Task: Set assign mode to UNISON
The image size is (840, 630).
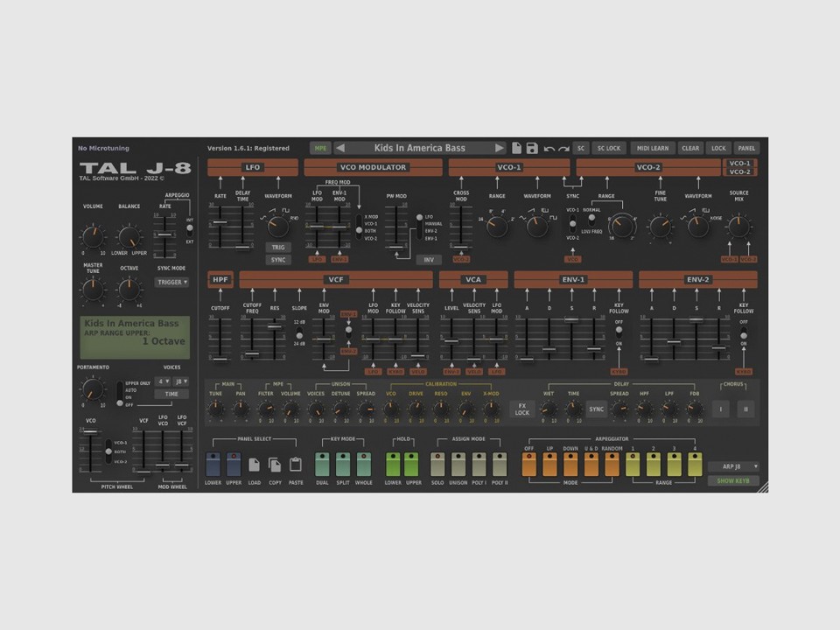Action: coord(458,464)
